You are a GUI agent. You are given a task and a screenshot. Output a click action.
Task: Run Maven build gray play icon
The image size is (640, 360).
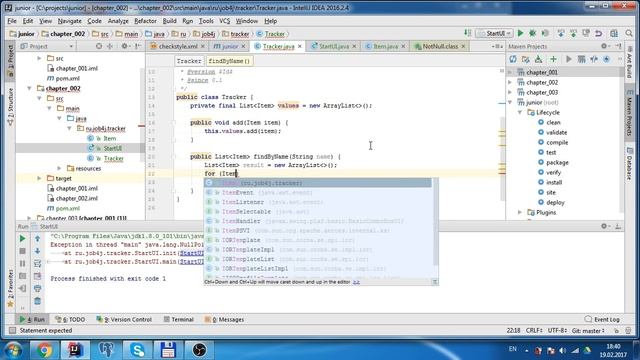(x=569, y=60)
